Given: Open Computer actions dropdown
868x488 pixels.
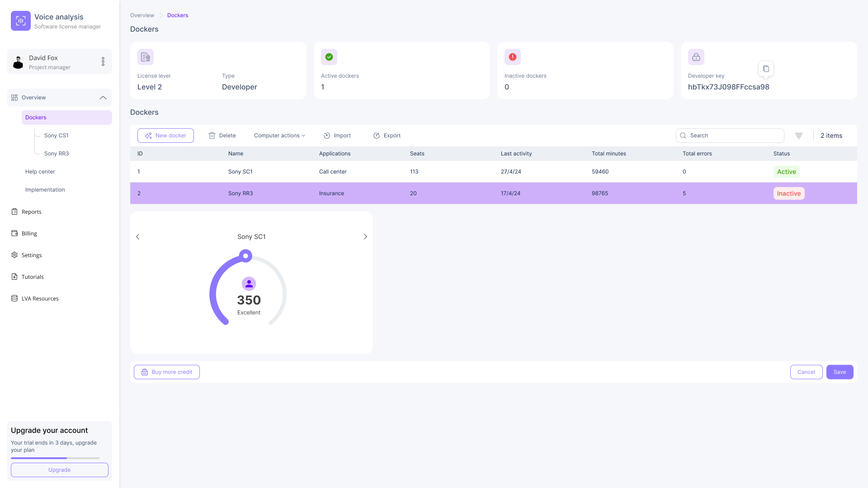Looking at the screenshot, I should [279, 136].
